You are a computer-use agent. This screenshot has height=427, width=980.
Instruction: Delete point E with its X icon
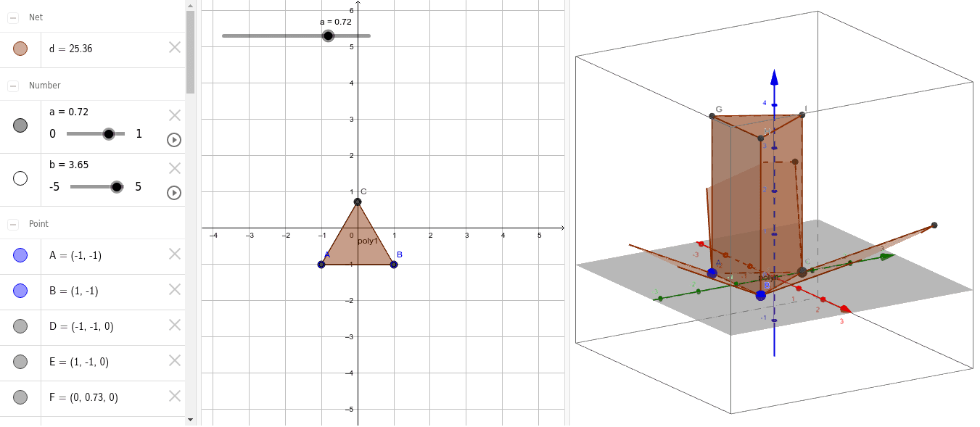click(x=173, y=361)
